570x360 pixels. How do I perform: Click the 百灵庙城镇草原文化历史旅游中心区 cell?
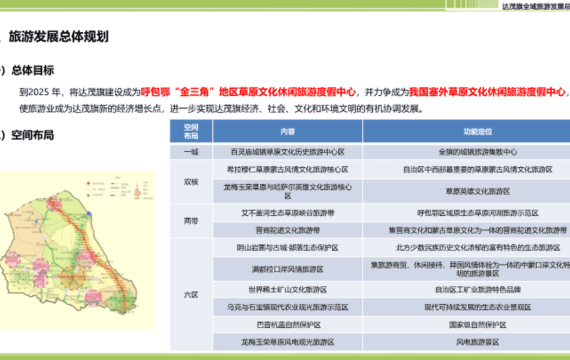coord(288,152)
